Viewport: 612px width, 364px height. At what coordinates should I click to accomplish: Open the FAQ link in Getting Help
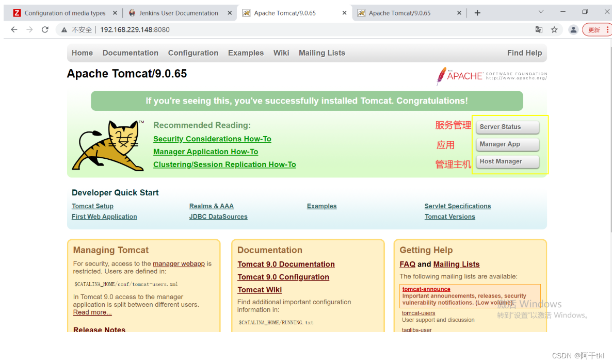[x=408, y=264]
